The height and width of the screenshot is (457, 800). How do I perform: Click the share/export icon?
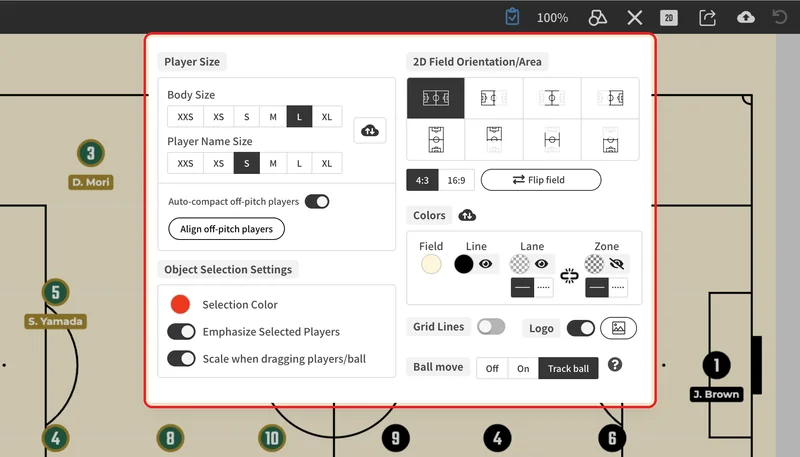pyautogui.click(x=707, y=18)
